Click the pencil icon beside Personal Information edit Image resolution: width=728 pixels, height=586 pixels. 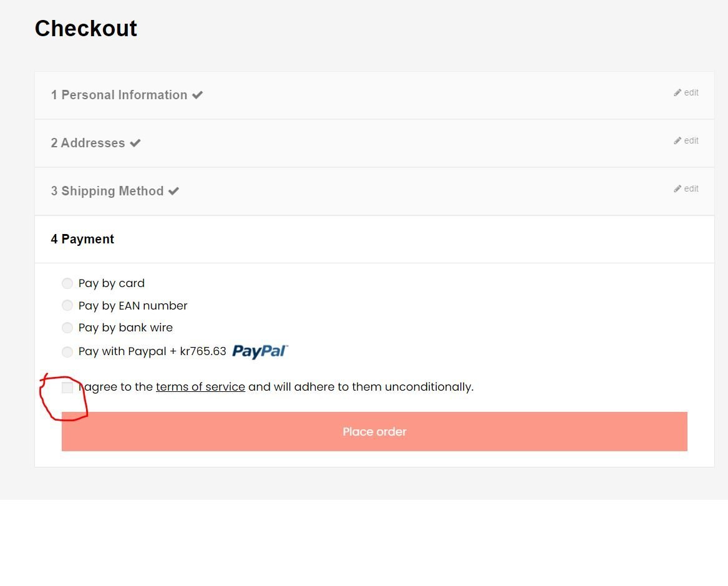pos(677,93)
